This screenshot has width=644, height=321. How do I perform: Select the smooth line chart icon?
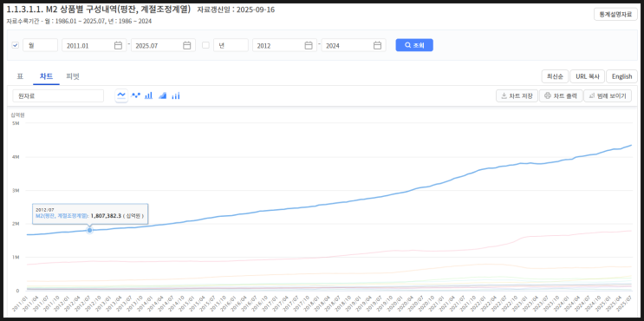pyautogui.click(x=121, y=95)
